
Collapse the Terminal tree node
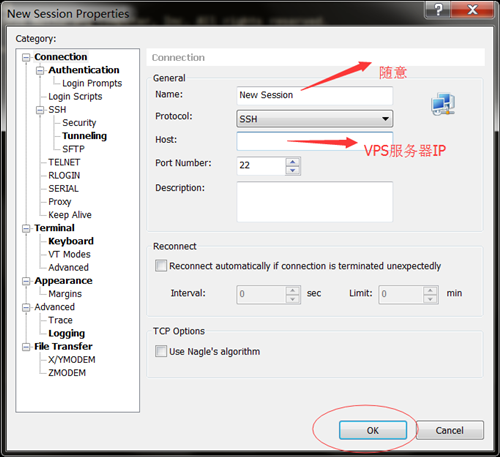click(26, 229)
